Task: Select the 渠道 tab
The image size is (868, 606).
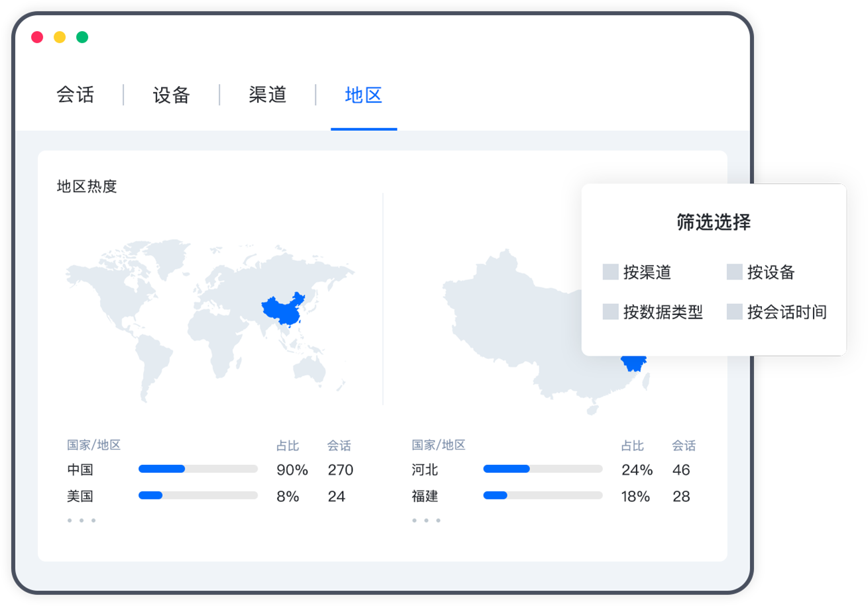Action: pos(268,95)
